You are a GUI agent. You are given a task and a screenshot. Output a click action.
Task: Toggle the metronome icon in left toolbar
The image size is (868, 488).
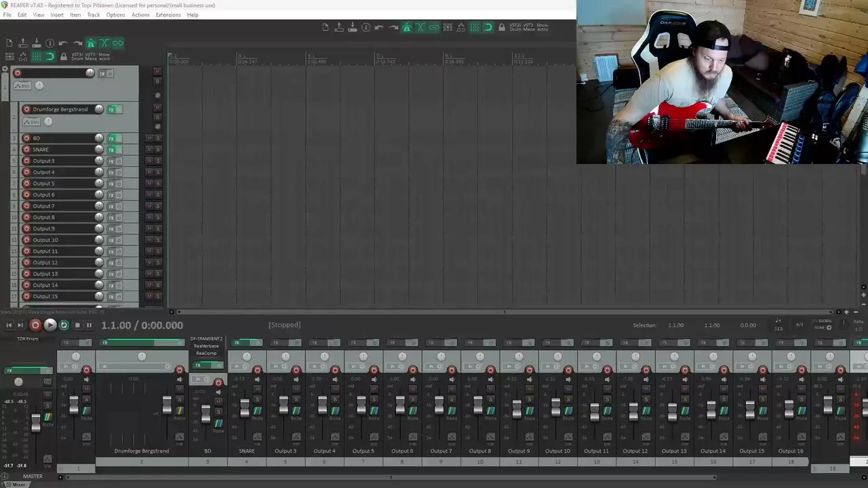(91, 43)
